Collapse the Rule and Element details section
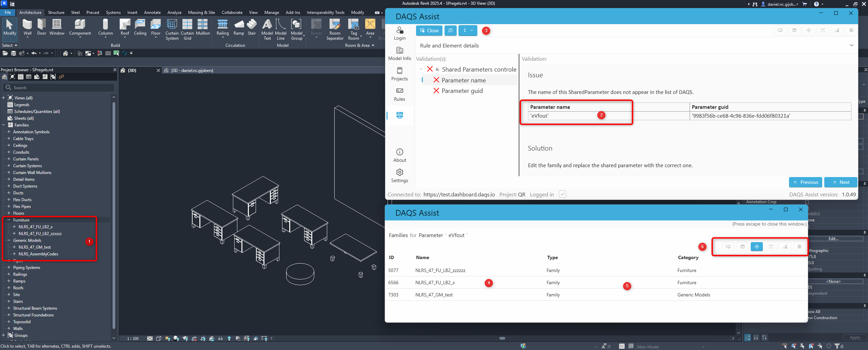868x350 pixels. pos(851,45)
